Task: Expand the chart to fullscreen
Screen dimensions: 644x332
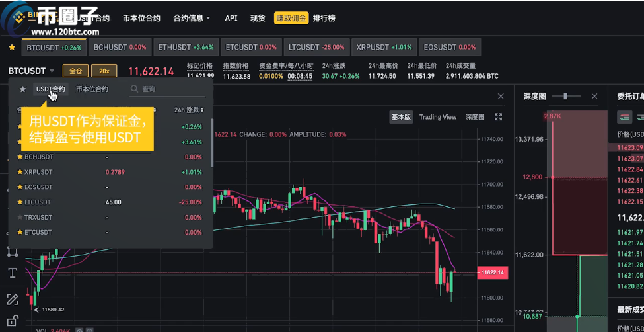Action: point(498,117)
